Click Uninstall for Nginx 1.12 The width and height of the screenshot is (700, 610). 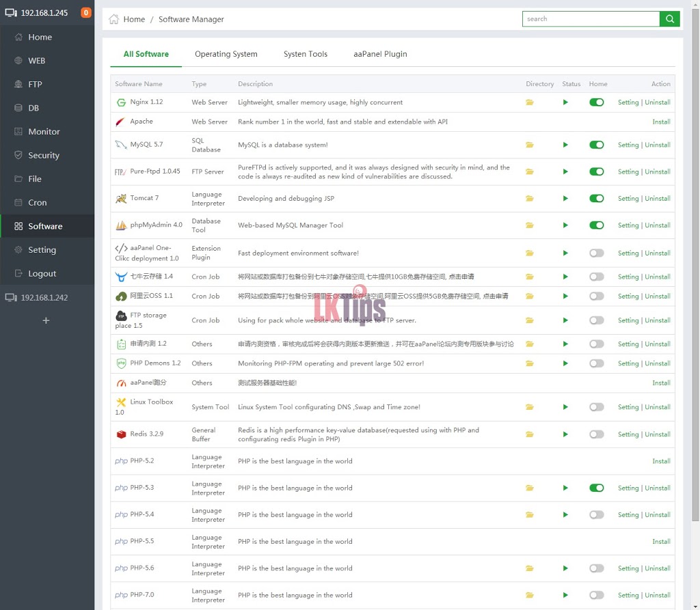[x=658, y=102]
